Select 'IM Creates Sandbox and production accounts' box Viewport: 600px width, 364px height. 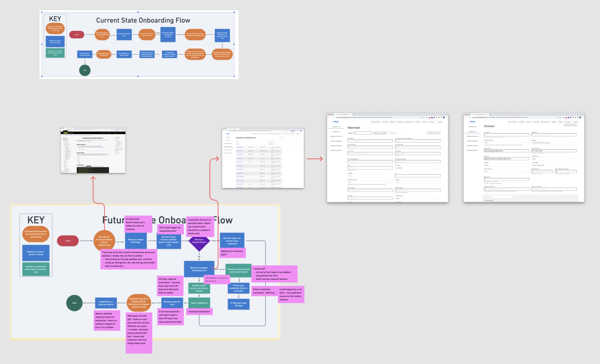click(168, 34)
